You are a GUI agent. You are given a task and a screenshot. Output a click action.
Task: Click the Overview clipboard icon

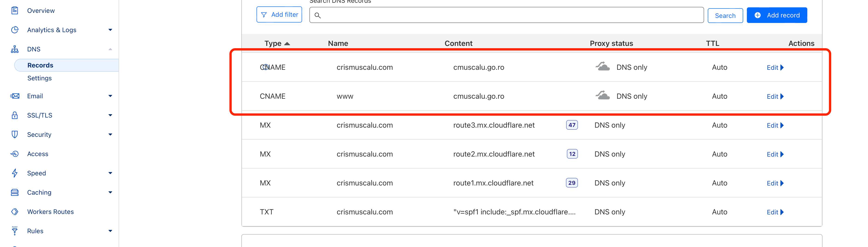click(x=14, y=10)
